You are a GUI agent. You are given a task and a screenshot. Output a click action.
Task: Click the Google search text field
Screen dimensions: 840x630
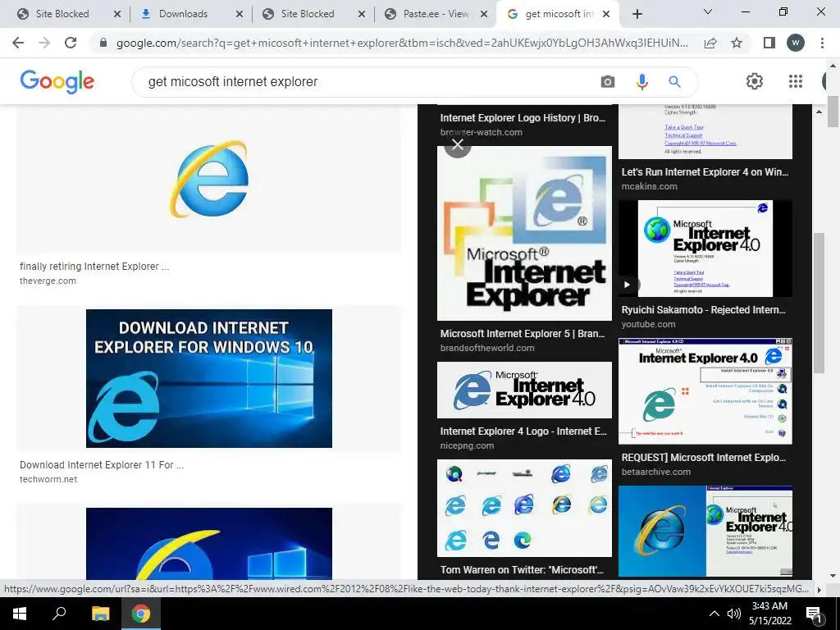tap(370, 81)
